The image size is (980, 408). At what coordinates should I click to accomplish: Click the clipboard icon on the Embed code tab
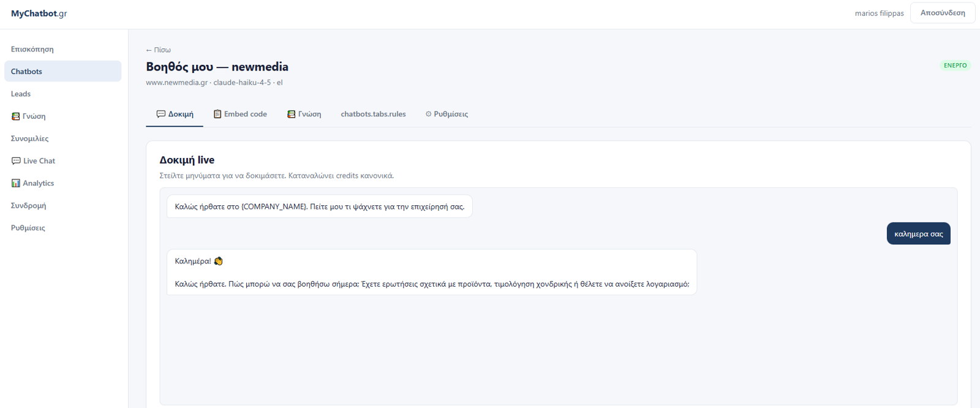[217, 114]
